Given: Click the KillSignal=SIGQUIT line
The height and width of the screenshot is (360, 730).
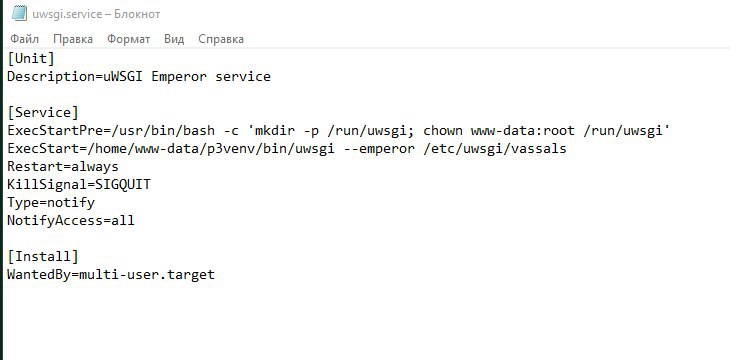Looking at the screenshot, I should pyautogui.click(x=79, y=184).
